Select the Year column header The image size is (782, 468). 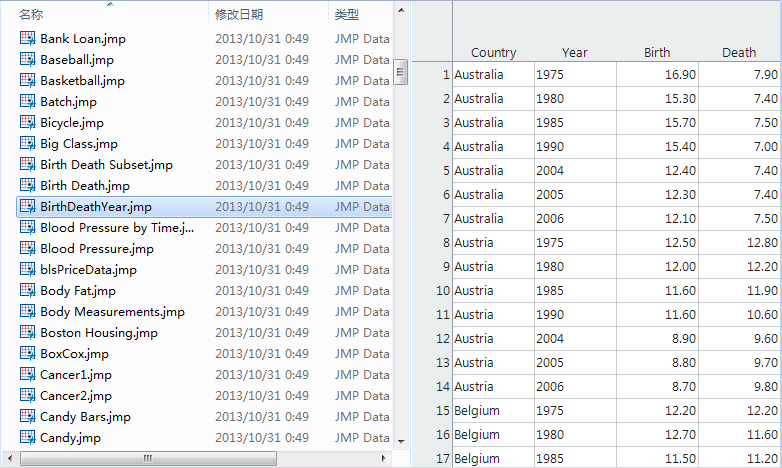tap(575, 52)
